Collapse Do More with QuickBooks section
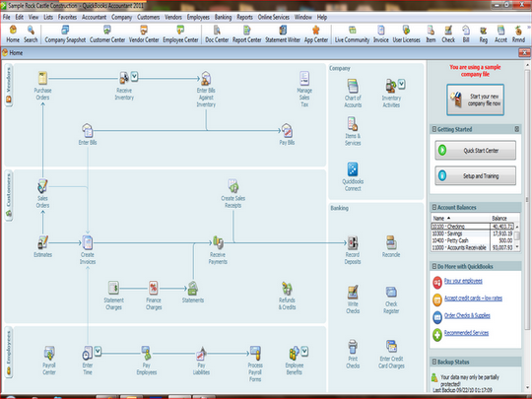 [433, 266]
